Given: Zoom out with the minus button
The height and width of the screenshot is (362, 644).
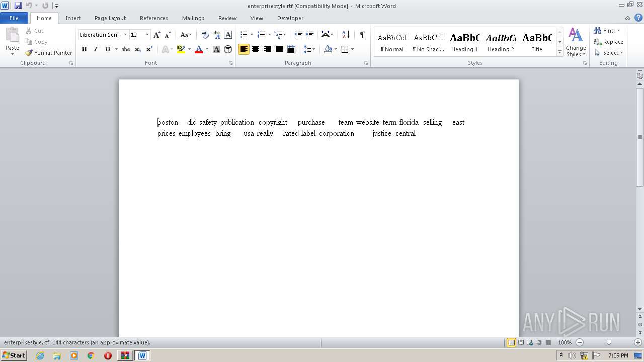Looking at the screenshot, I should coord(580,342).
